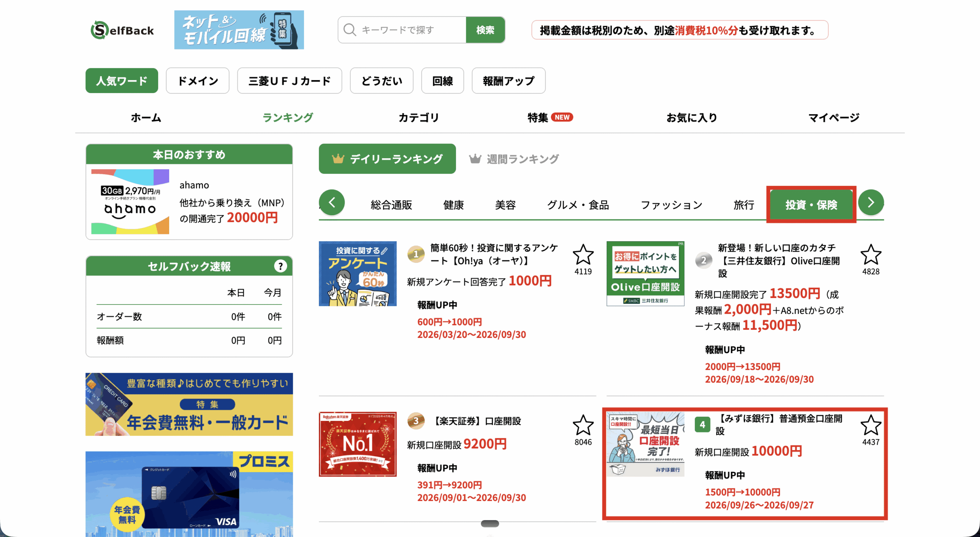Select the 報酬アップ keyword chip
The width and height of the screenshot is (980, 537).
508,81
